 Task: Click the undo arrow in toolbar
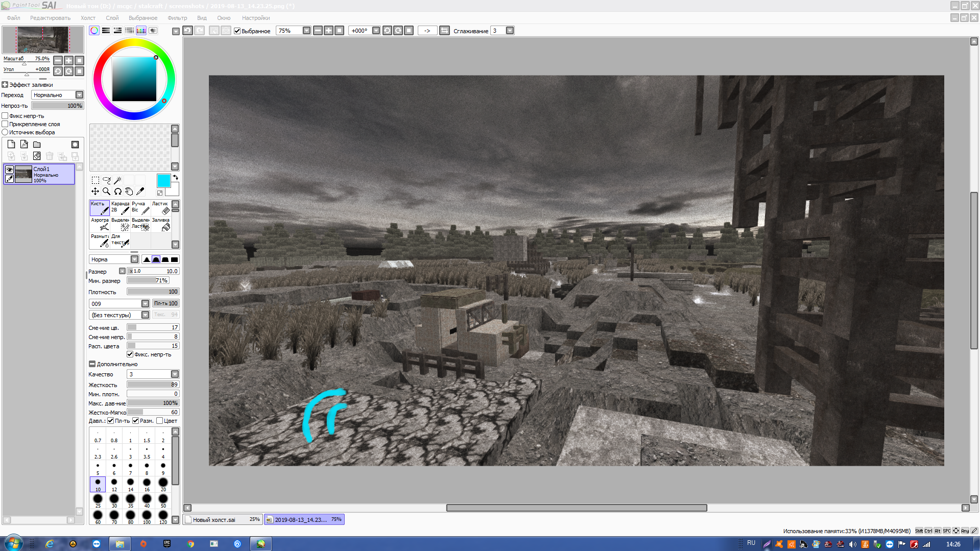(188, 31)
